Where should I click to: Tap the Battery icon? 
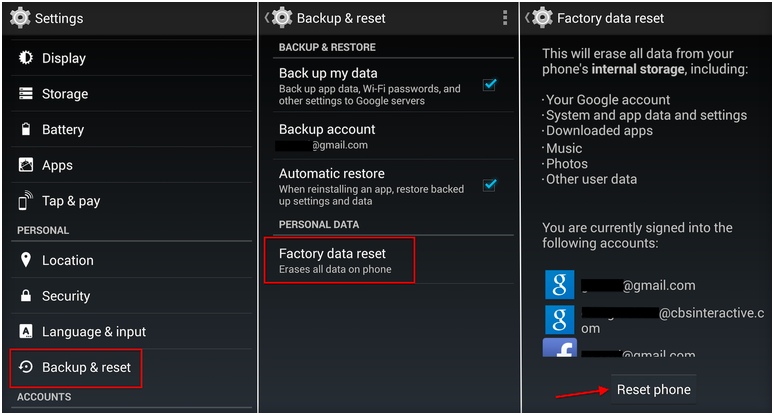click(x=25, y=130)
